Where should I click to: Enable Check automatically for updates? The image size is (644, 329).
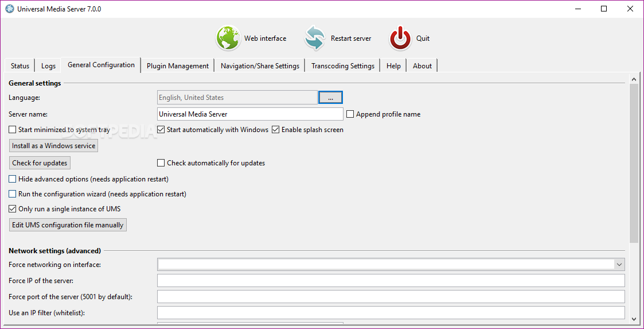pos(161,163)
